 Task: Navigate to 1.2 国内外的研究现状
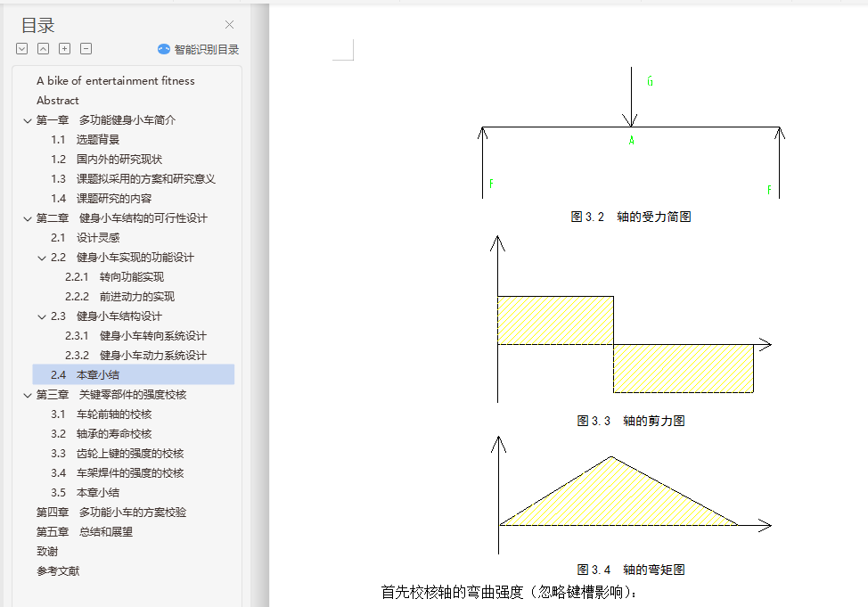tap(106, 160)
